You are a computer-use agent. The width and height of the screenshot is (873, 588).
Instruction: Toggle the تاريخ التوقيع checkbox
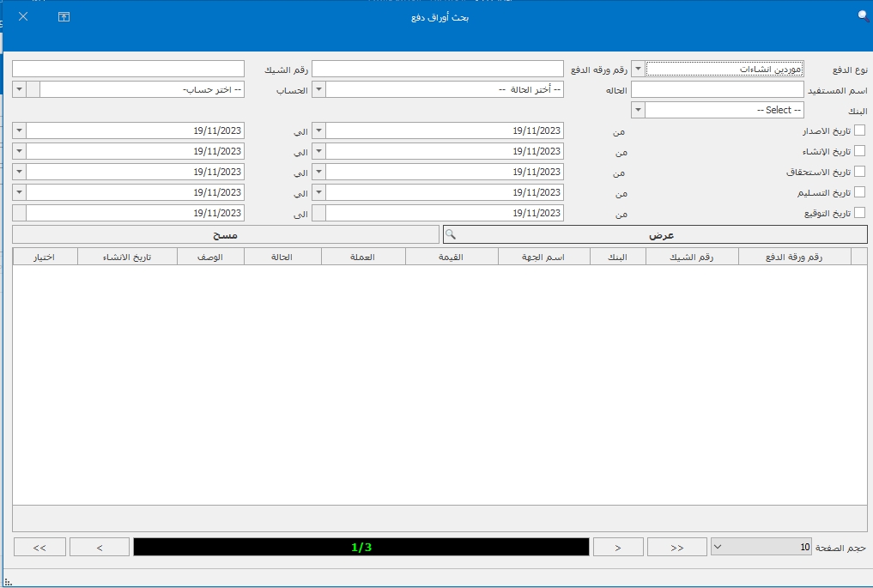859,213
